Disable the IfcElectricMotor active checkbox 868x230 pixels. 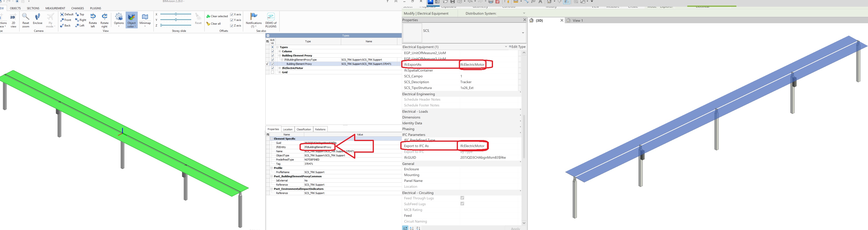272,68
